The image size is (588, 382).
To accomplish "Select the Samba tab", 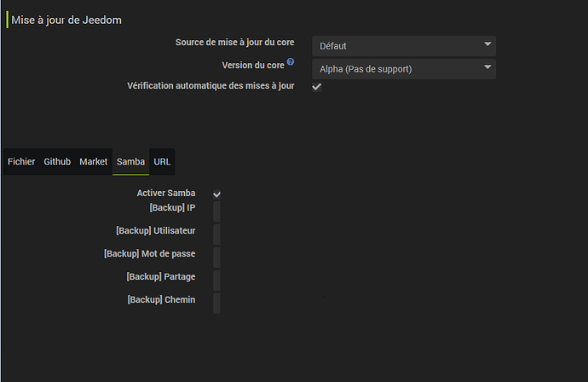I will [130, 161].
